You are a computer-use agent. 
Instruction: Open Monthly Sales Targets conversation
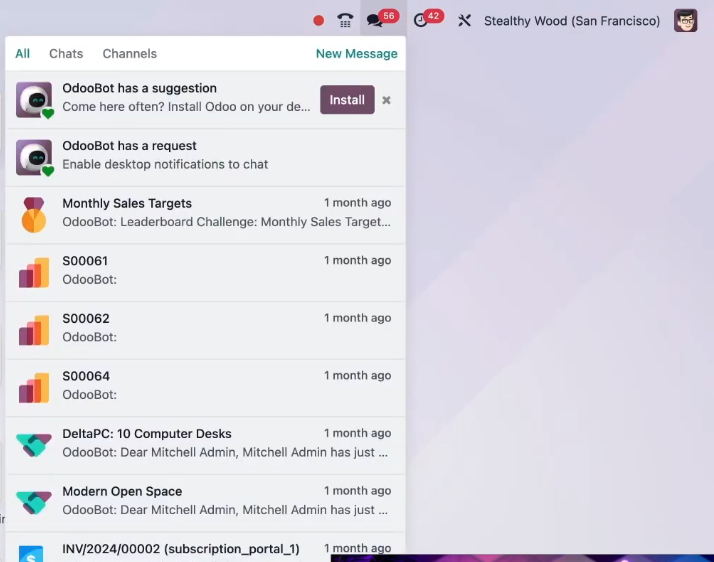205,215
